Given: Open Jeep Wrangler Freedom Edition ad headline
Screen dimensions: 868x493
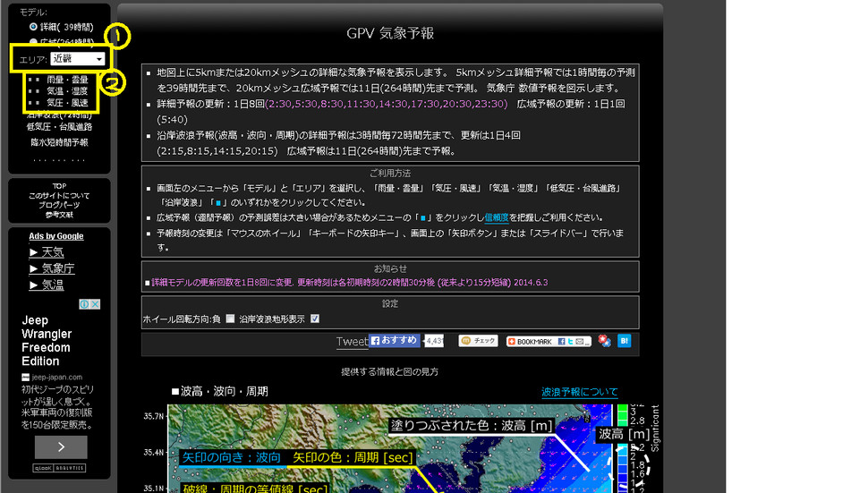Looking at the screenshot, I should (47, 341).
